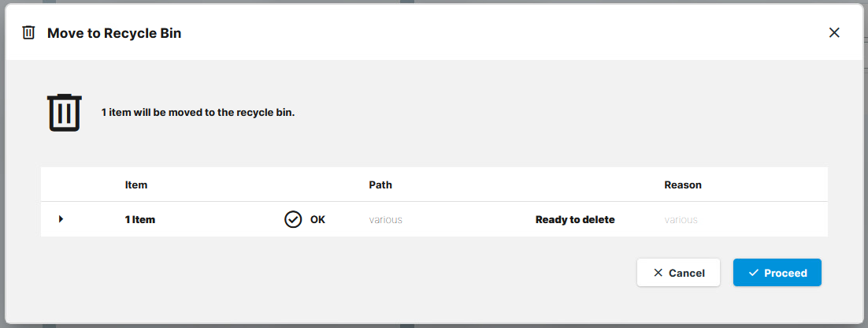
Task: Click the Reason column header
Action: click(683, 185)
